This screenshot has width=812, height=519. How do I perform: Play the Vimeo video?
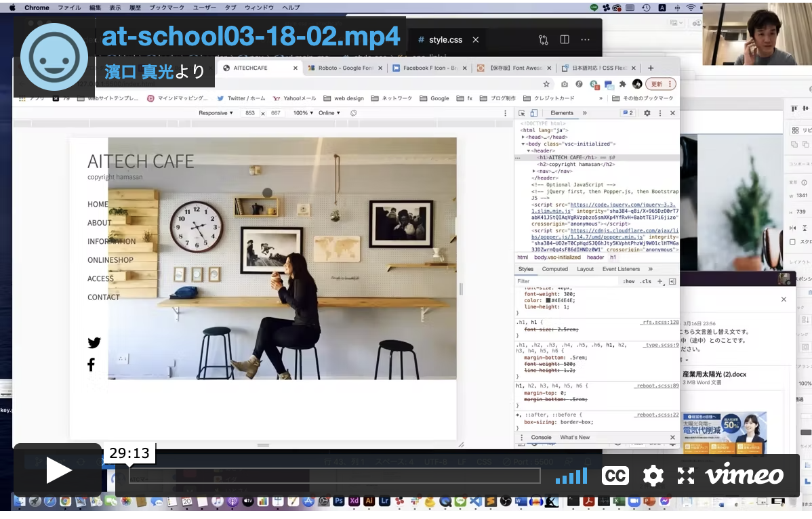point(58,470)
